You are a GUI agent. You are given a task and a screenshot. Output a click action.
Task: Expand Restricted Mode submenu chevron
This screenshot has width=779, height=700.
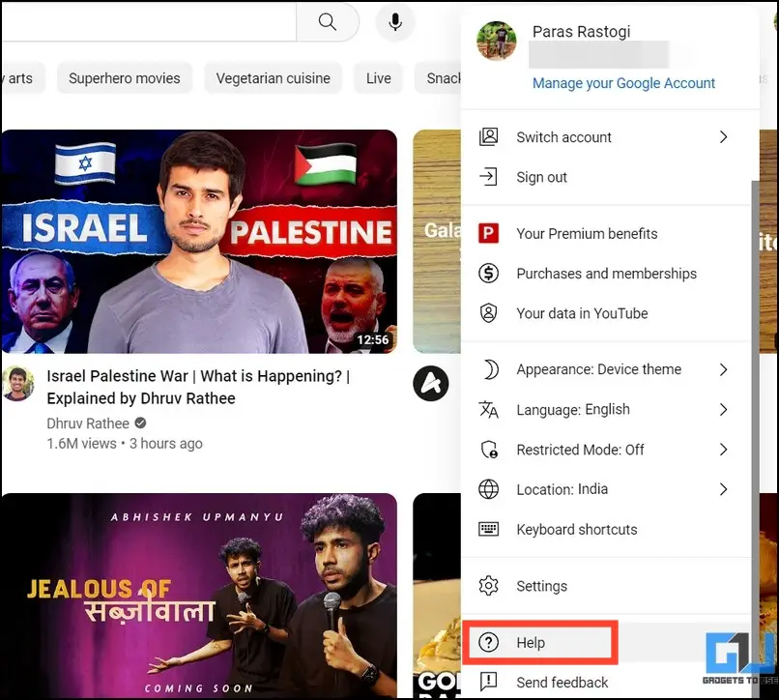[723, 450]
